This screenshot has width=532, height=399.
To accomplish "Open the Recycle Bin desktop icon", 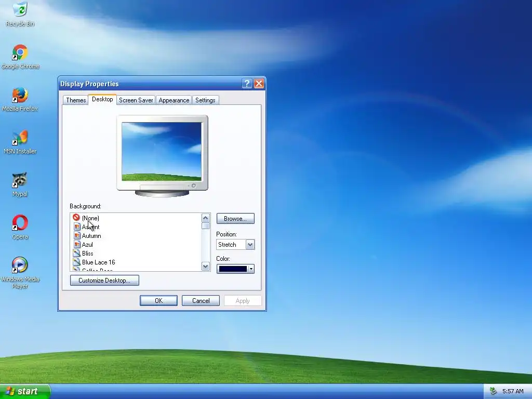I will [20, 14].
